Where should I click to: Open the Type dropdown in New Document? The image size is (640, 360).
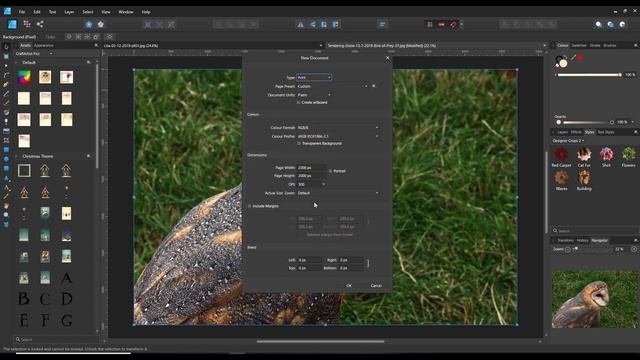pyautogui.click(x=314, y=77)
